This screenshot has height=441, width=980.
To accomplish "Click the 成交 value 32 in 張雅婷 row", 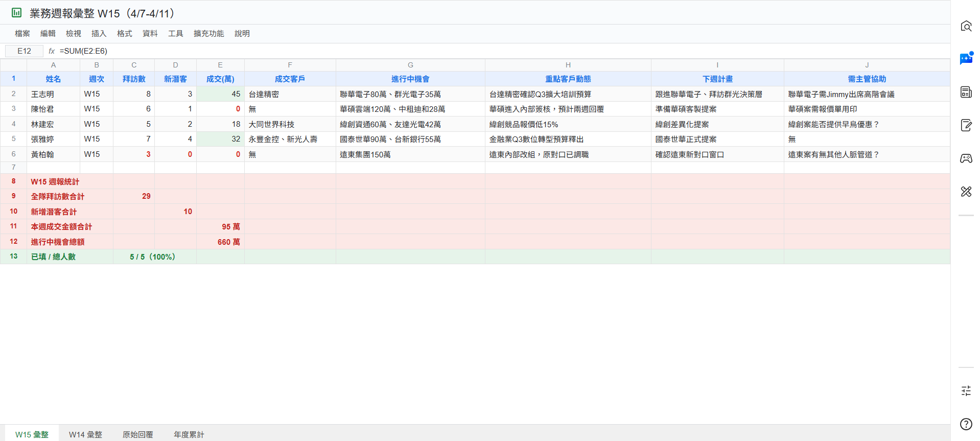I will 220,139.
